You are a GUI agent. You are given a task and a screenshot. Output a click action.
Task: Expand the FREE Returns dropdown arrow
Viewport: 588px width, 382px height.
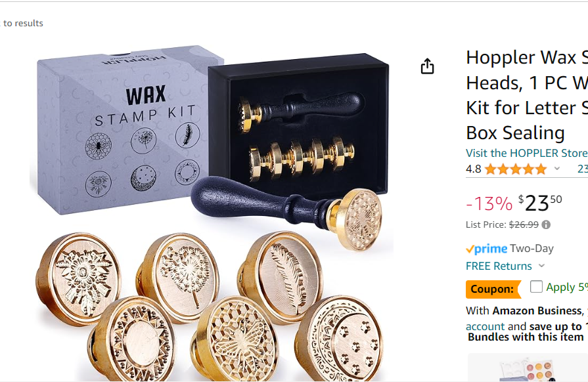pos(541,266)
